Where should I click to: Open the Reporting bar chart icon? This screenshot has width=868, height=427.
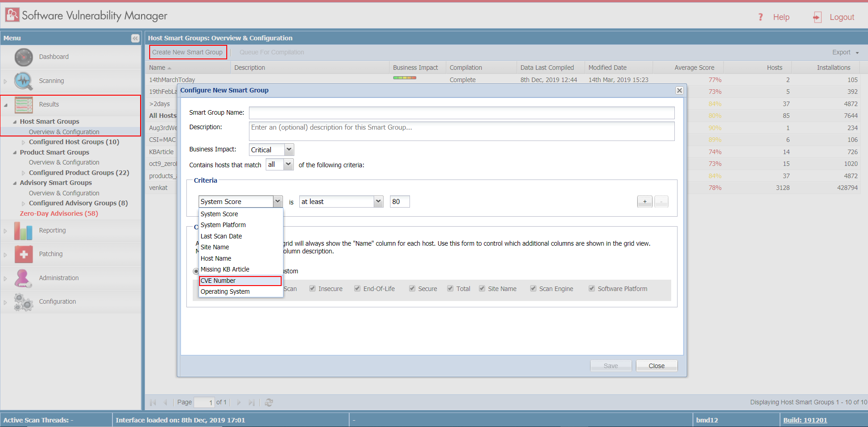pos(23,231)
